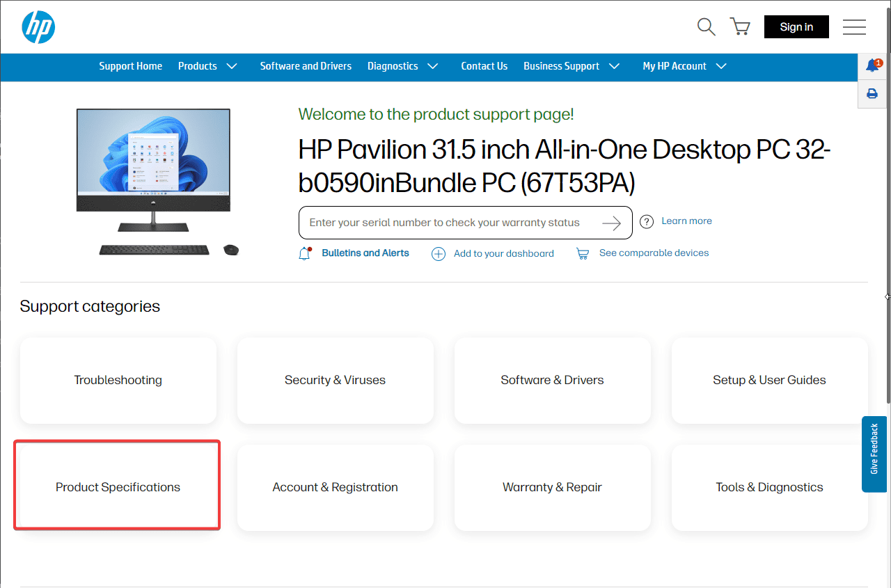
Task: Open the Business Support menu item
Action: coord(561,66)
